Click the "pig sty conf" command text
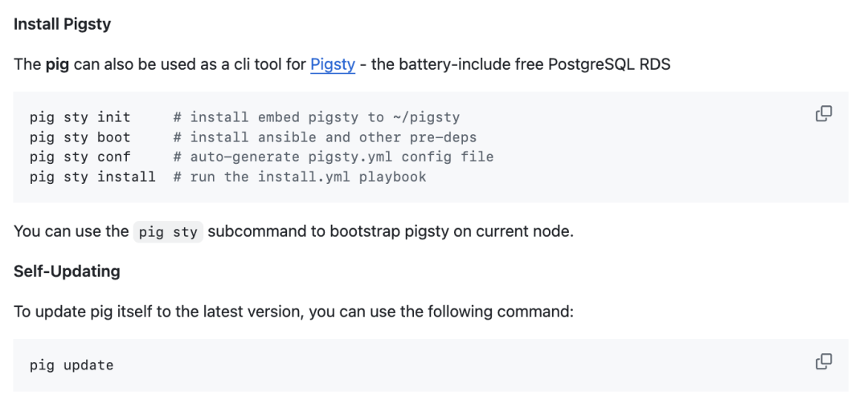Viewport: 868px width, 408px height. coord(80,157)
